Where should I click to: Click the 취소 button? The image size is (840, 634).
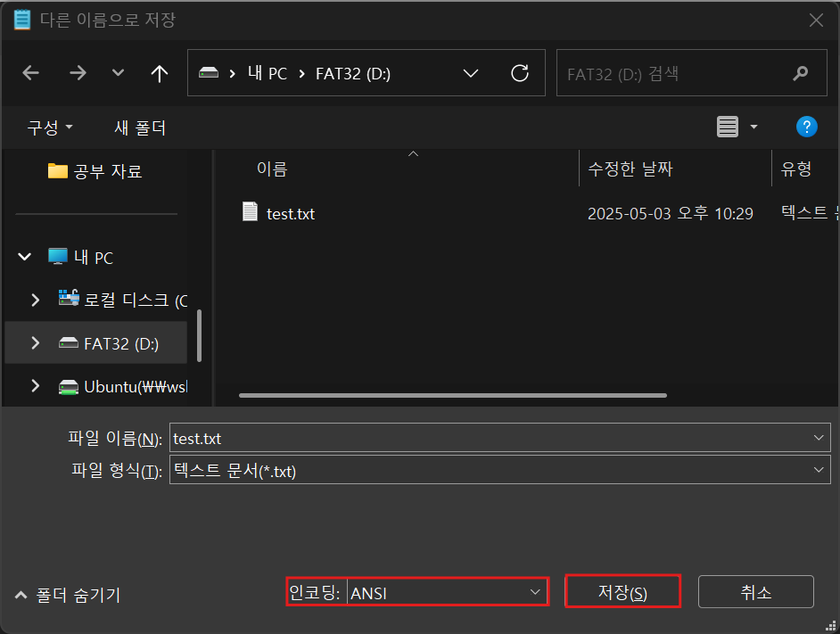[x=756, y=592]
